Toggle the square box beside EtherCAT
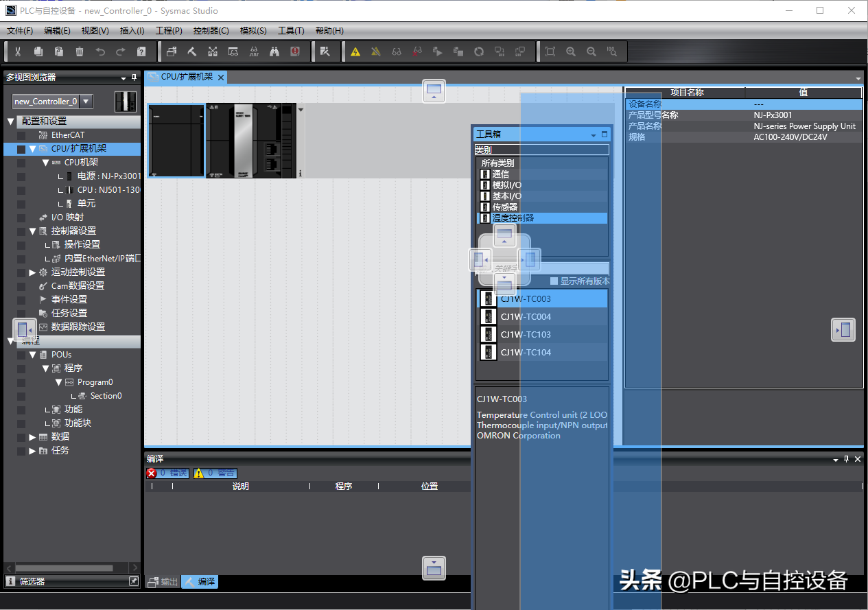Screen dimensions: 868x610 point(21,135)
